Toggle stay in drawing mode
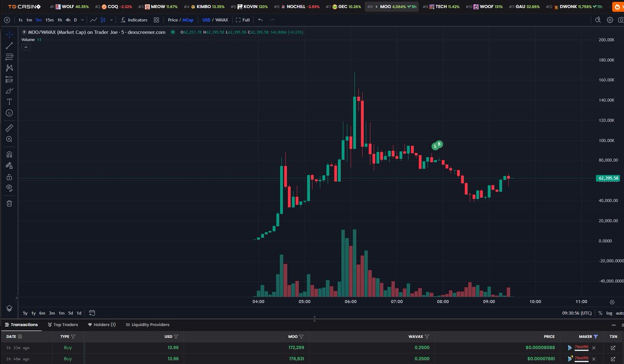This screenshot has height=364, width=624. 9,166
